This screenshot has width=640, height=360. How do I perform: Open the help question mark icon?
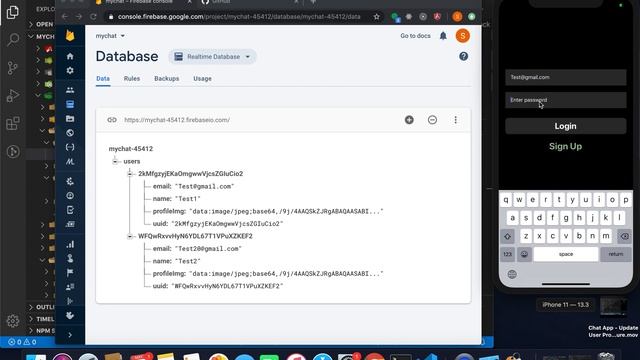pos(463,56)
